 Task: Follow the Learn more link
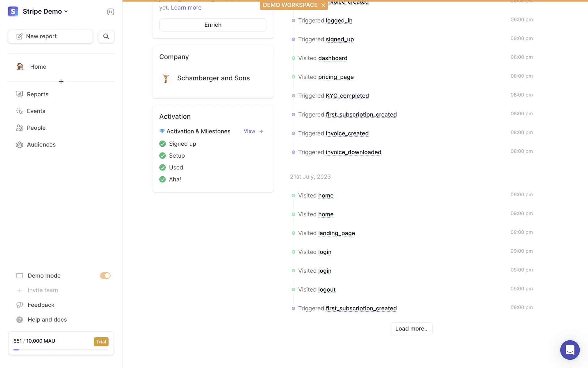[x=186, y=8]
